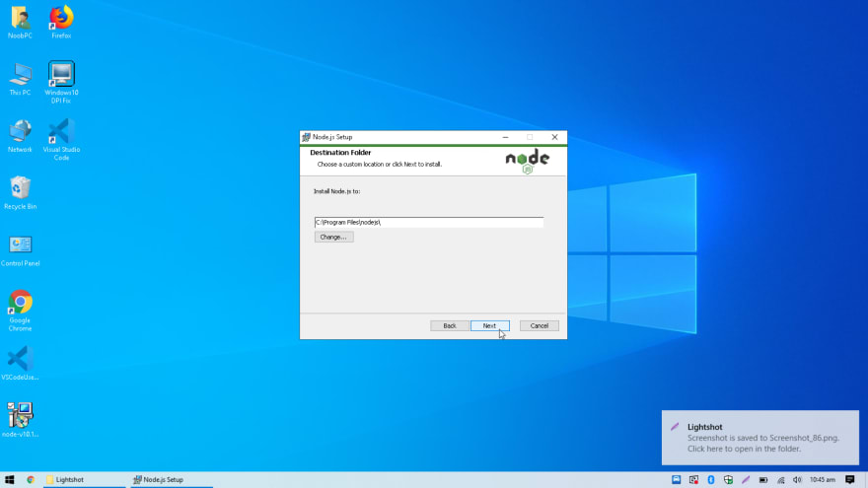This screenshot has width=868, height=488.
Task: Select the This PC desktop icon
Action: [x=20, y=80]
